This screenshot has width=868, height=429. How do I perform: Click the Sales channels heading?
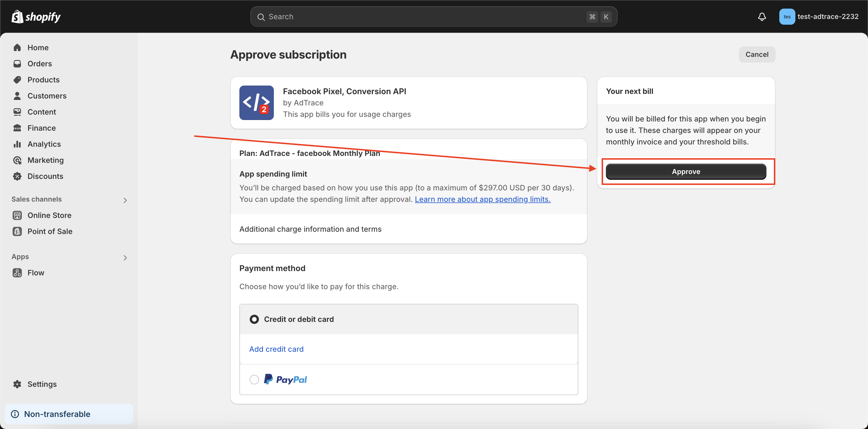click(x=36, y=199)
